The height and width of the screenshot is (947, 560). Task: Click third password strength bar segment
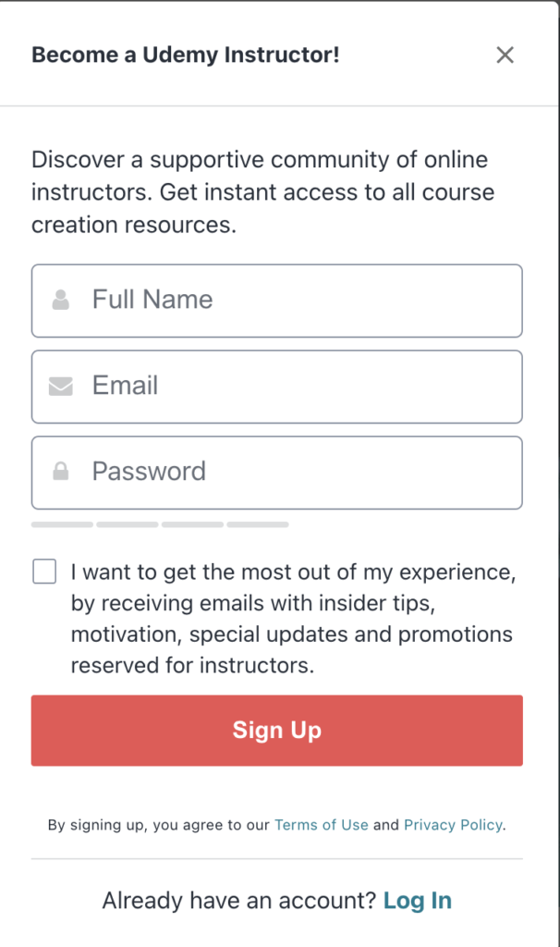(192, 524)
